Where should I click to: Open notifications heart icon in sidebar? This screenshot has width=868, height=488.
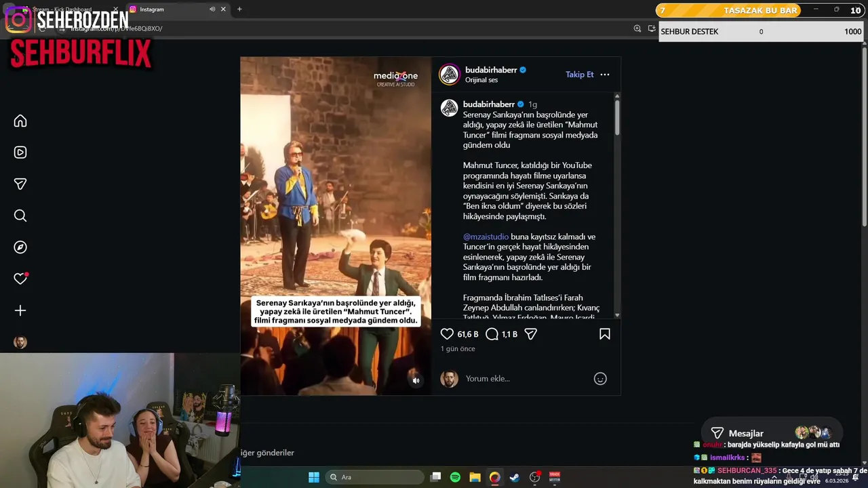point(20,279)
